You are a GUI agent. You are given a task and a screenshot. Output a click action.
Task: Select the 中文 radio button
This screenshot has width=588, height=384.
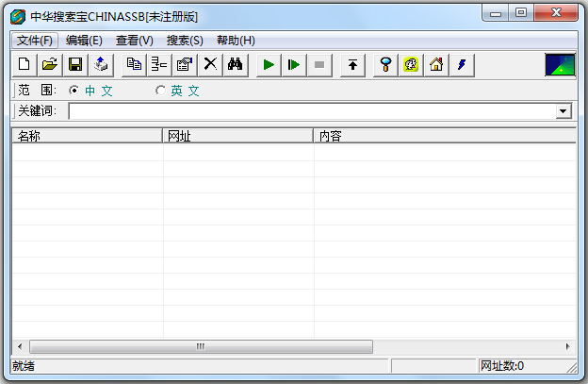click(x=74, y=91)
